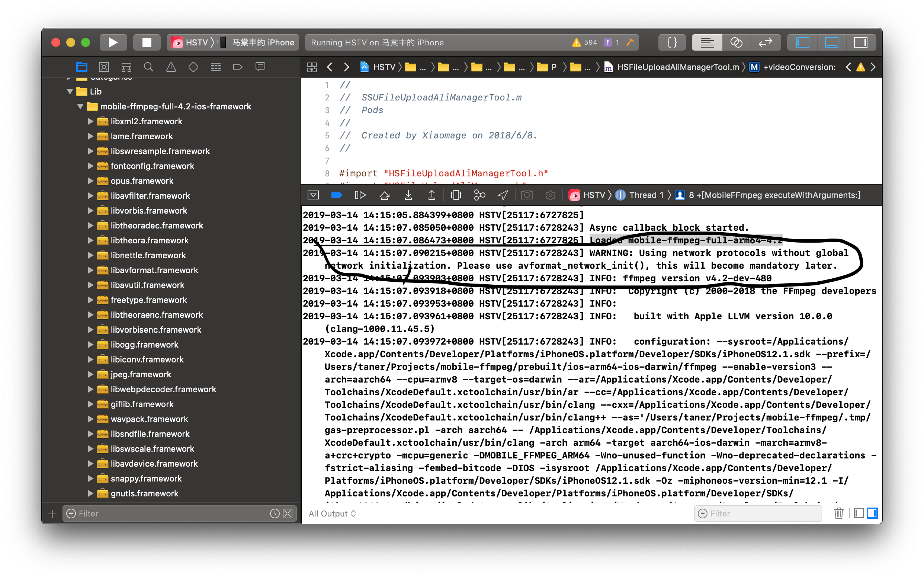Screen dimensions: 924x579
Task: Open the Issue navigator warning triangle icon
Action: pyautogui.click(x=171, y=67)
